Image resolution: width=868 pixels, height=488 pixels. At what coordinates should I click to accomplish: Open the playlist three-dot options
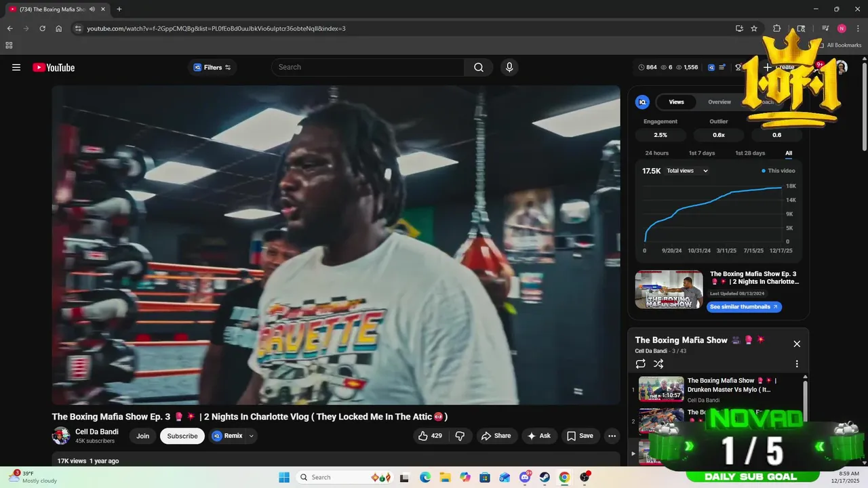pos(797,364)
